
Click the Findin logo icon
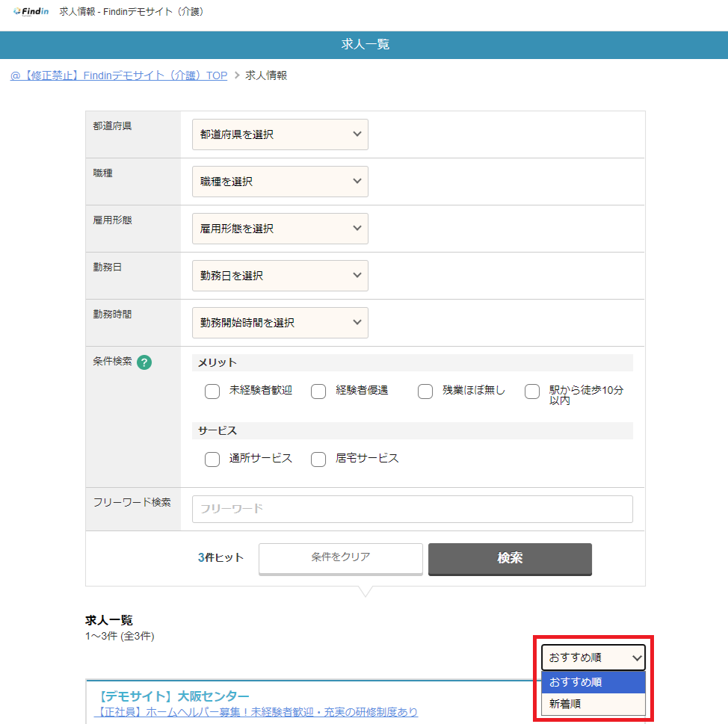31,12
